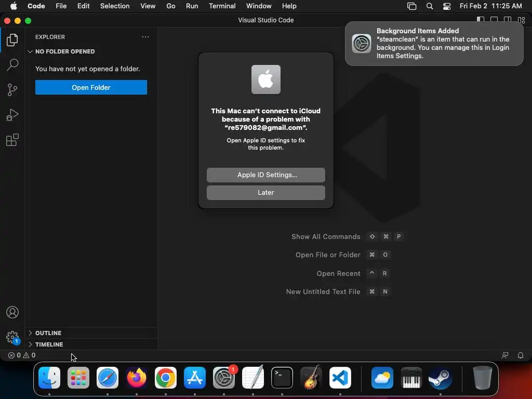
Task: Click Apple ID Settings… button
Action: point(265,175)
